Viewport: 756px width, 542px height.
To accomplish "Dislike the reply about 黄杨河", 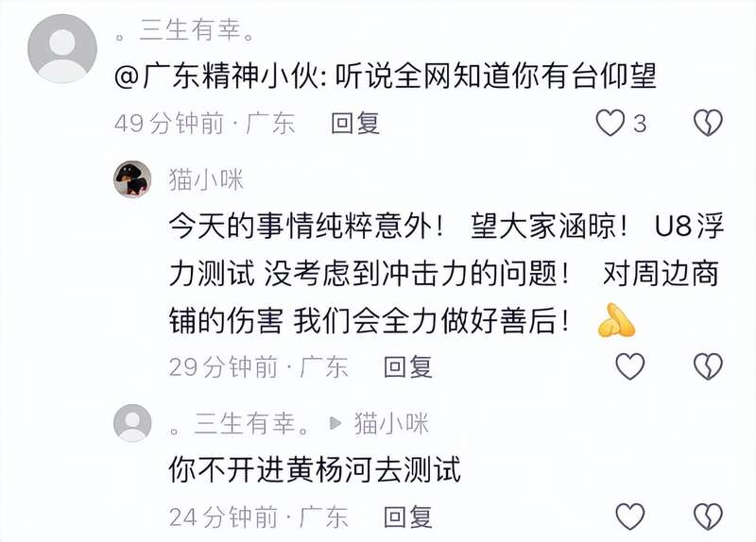I will point(708,517).
